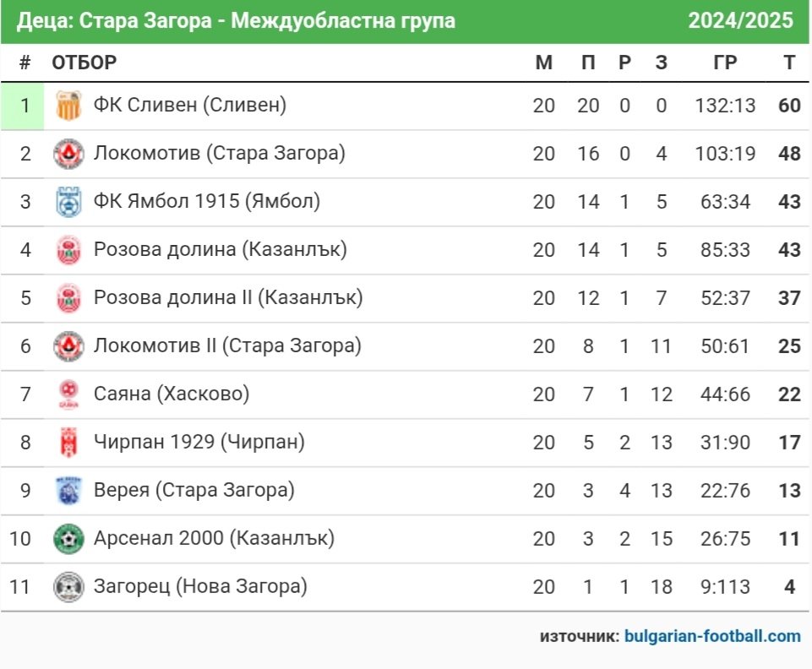Viewport: 812px width, 669px height.
Task: Click the ГР goal difference column header
Action: 725,63
